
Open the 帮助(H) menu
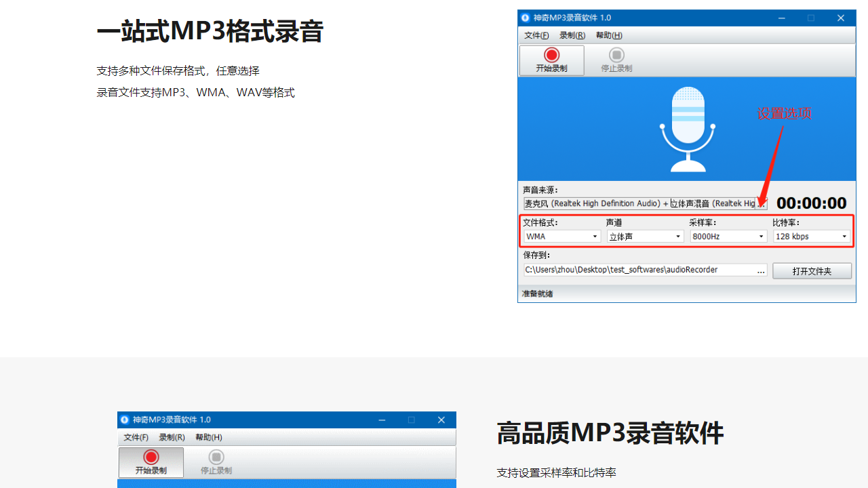tap(608, 35)
